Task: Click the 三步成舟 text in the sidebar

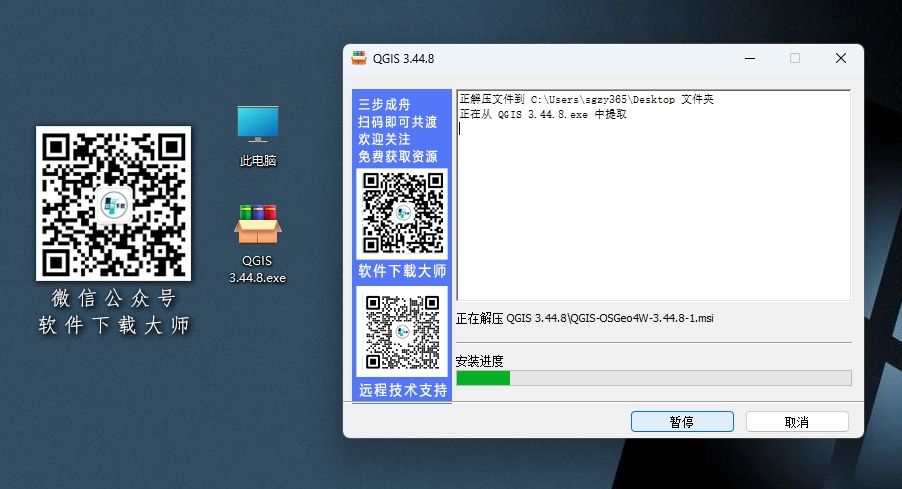Action: (384, 105)
